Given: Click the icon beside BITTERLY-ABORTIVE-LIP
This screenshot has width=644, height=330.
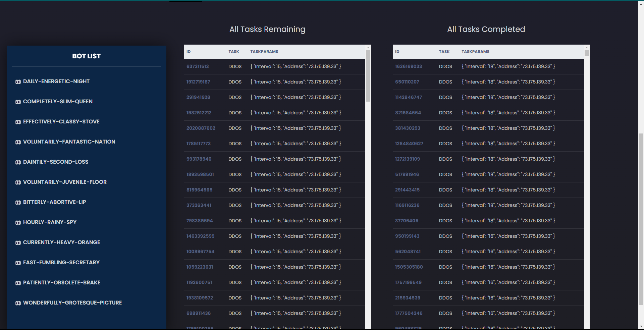Looking at the screenshot, I should pos(18,203).
